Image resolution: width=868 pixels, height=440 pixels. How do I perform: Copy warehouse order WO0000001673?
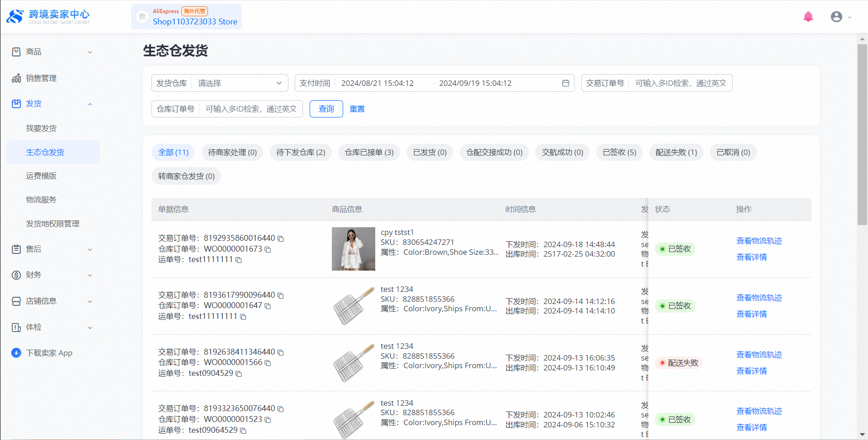(268, 249)
